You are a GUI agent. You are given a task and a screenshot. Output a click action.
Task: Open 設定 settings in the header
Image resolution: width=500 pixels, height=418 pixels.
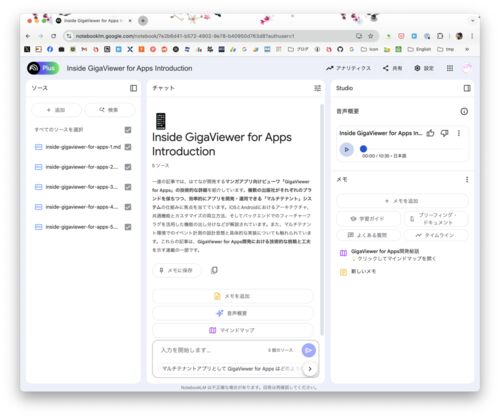424,68
